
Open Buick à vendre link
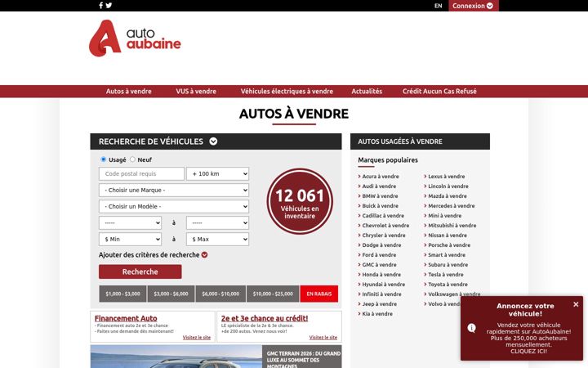coord(380,206)
